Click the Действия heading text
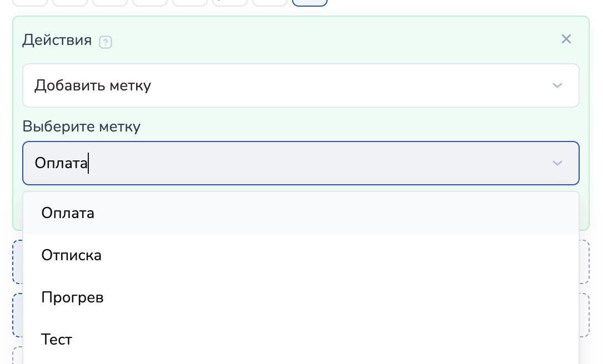 (57, 41)
